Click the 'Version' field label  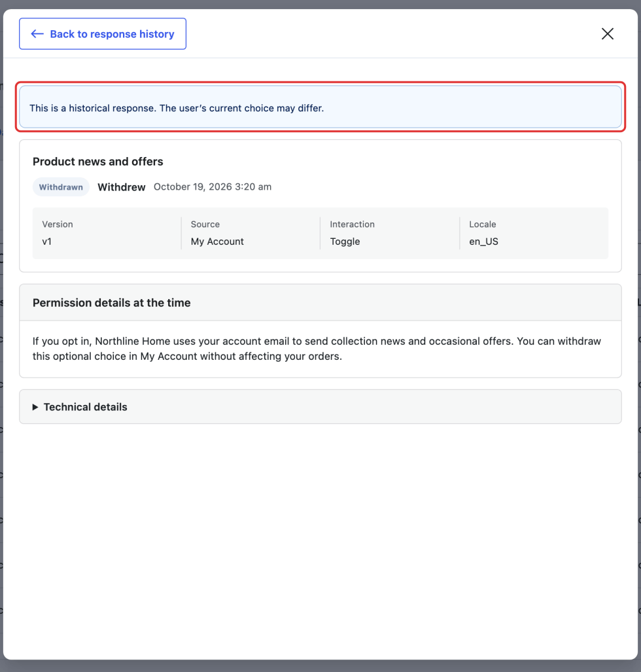pos(58,224)
